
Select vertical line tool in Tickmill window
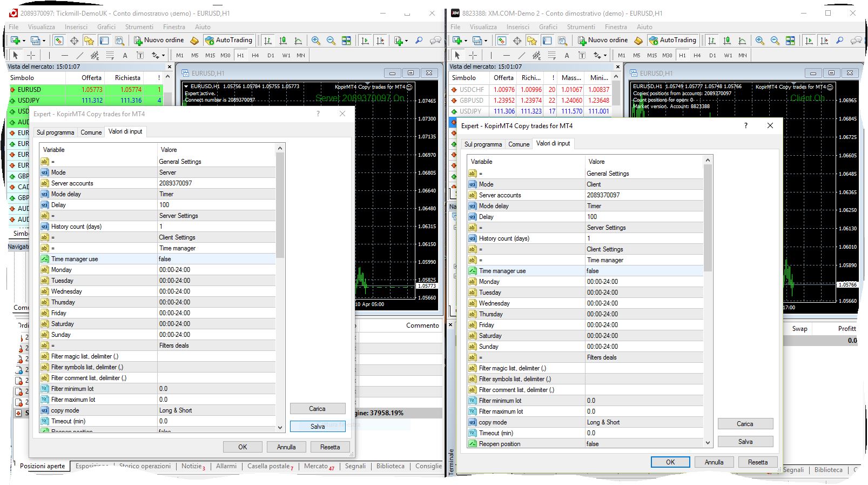[x=49, y=55]
